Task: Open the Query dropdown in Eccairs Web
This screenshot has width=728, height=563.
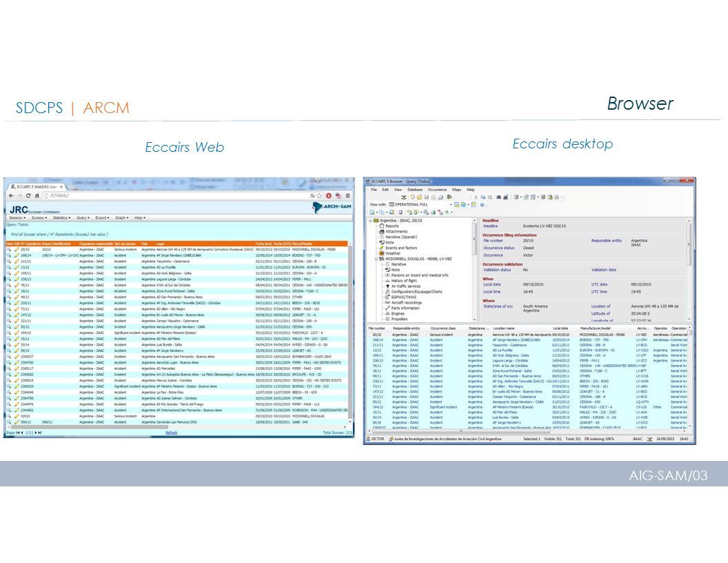Action: pyautogui.click(x=83, y=217)
